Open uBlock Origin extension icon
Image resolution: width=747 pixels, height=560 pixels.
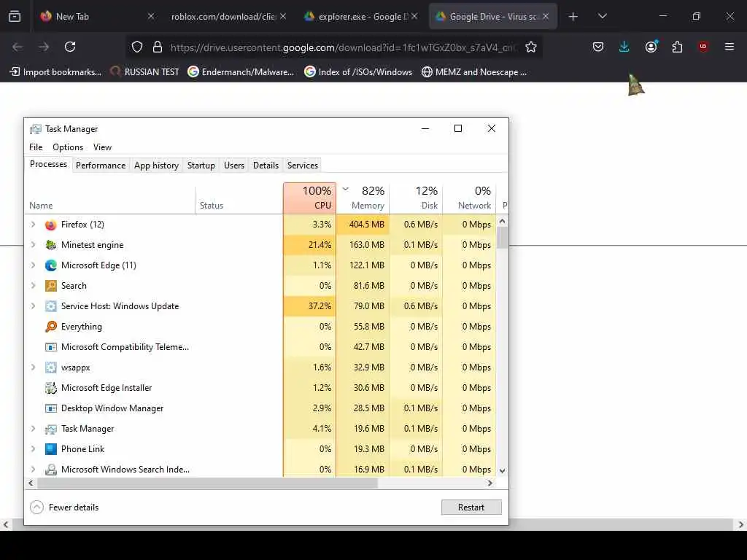703,47
